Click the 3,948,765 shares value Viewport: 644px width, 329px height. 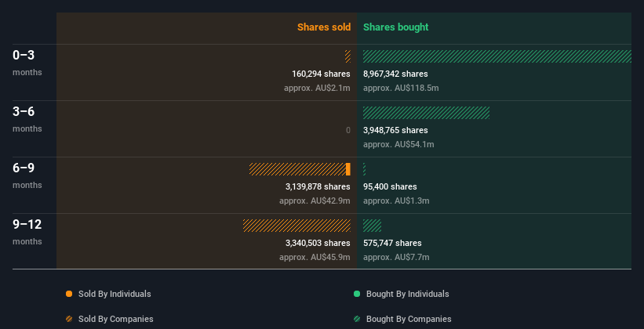tap(395, 131)
